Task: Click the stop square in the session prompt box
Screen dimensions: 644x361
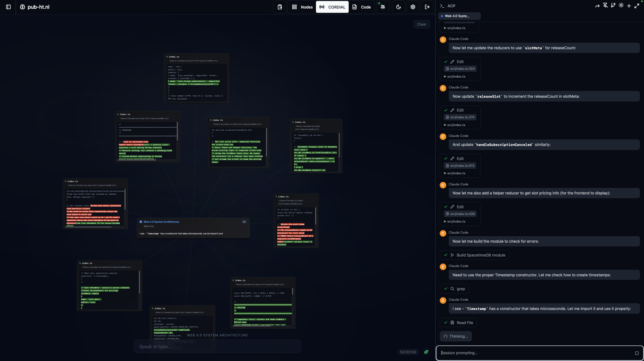Action: [637, 353]
